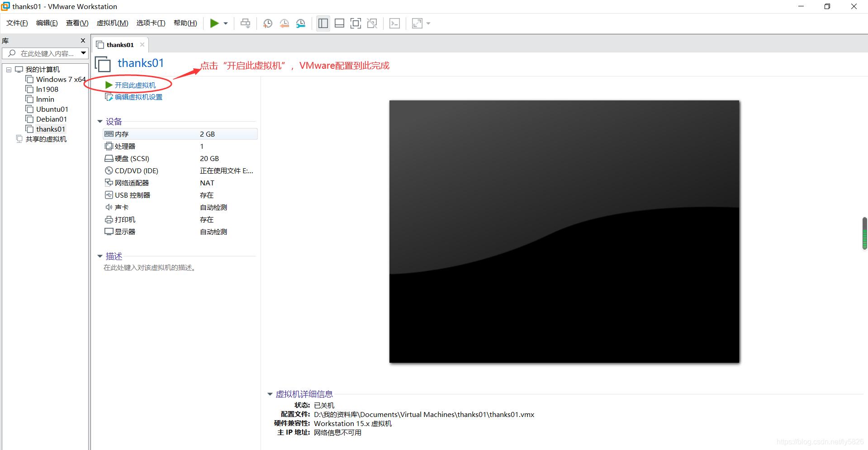Screen dimensions: 868x450
Task: Enter full screen mode icon
Action: [356, 24]
